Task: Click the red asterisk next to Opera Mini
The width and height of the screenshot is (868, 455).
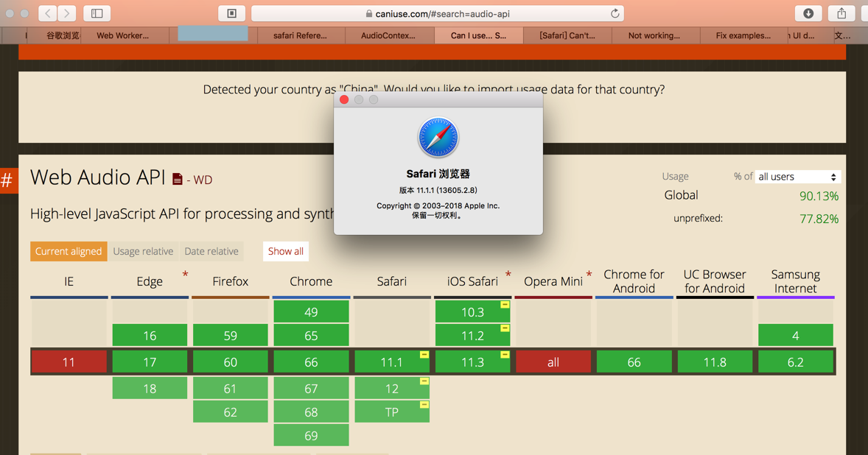Action: (x=589, y=275)
